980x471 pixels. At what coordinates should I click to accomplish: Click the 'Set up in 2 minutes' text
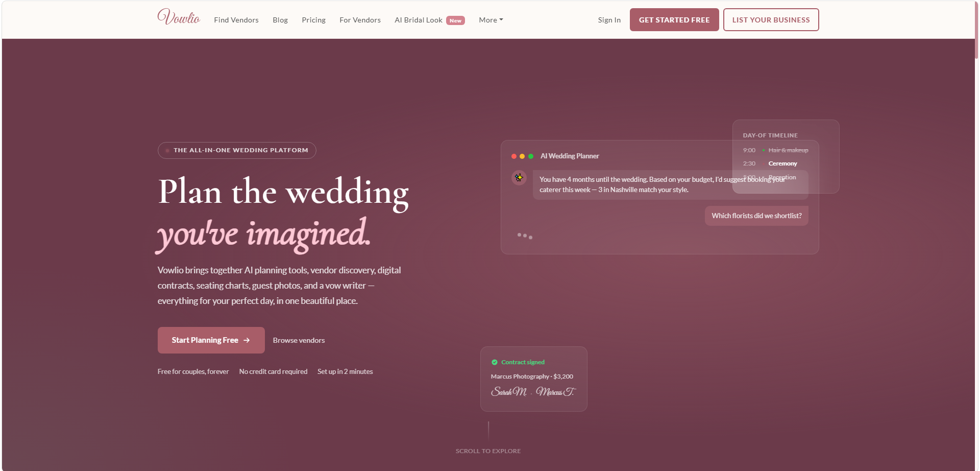click(345, 371)
